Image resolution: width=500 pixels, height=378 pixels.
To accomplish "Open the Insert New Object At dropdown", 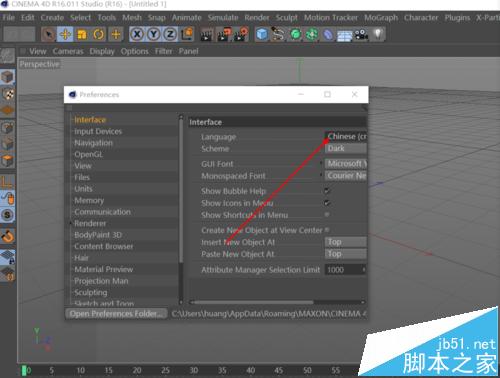I will click(x=346, y=242).
